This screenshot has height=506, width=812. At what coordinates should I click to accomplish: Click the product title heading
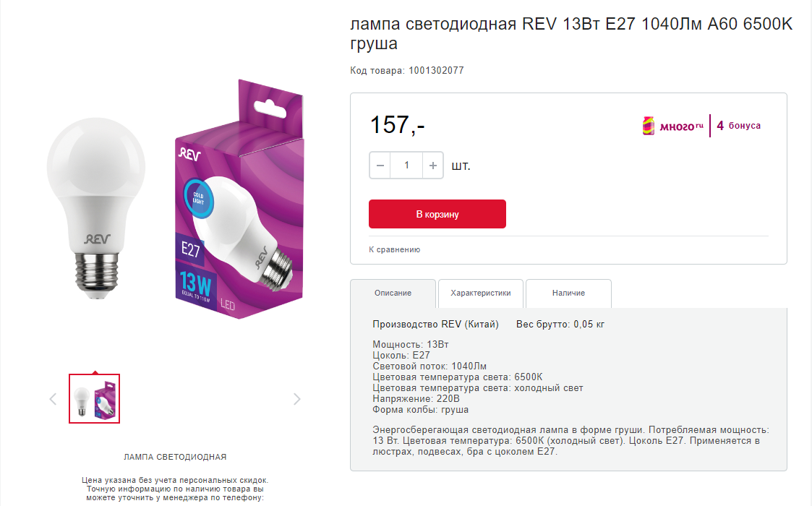click(571, 34)
